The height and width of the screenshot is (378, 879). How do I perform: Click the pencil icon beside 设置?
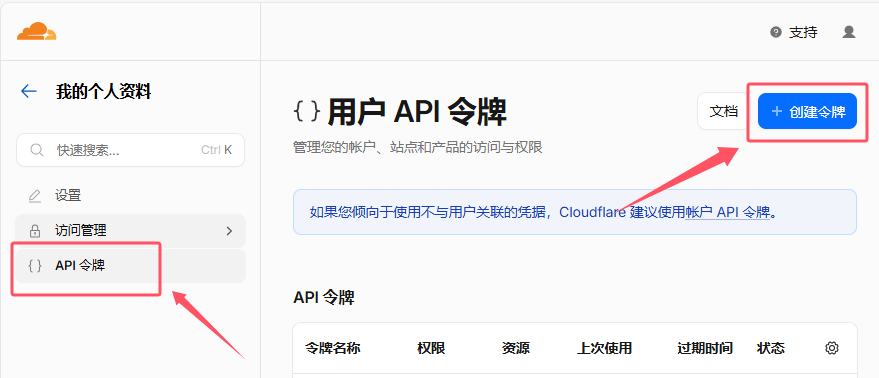35,196
